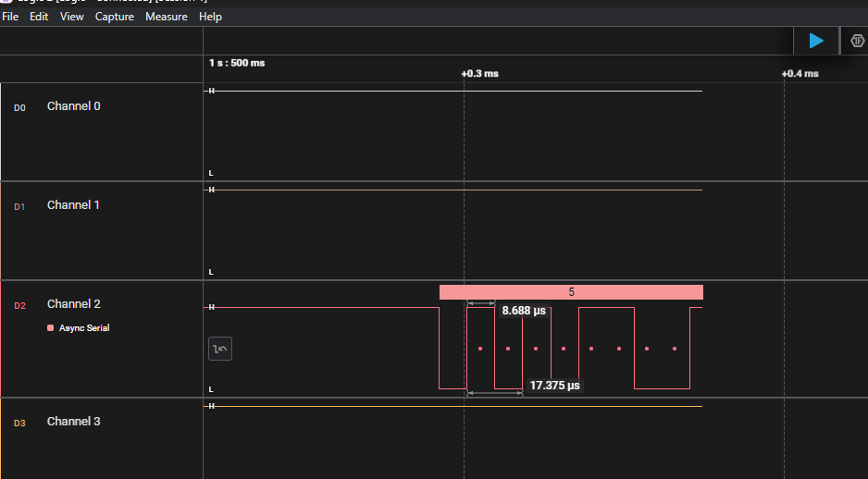Click the 17.375 µs measurement label
The height and width of the screenshot is (479, 868).
(554, 386)
